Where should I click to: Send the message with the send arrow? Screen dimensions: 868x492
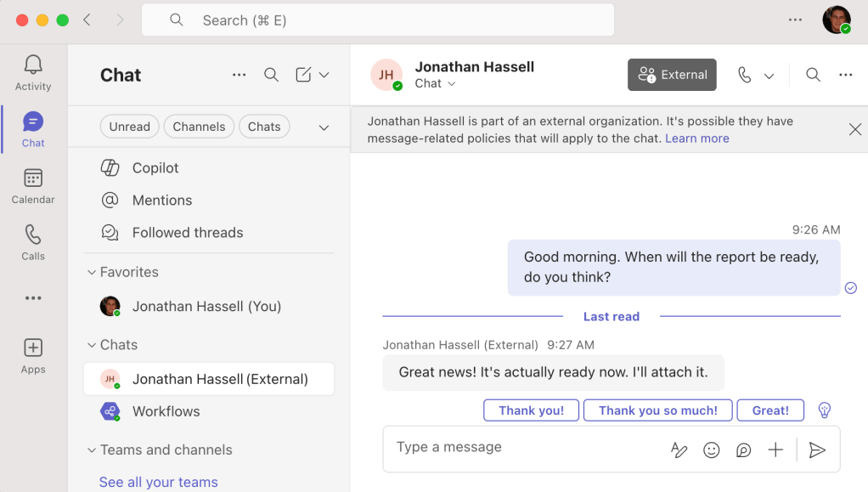816,450
